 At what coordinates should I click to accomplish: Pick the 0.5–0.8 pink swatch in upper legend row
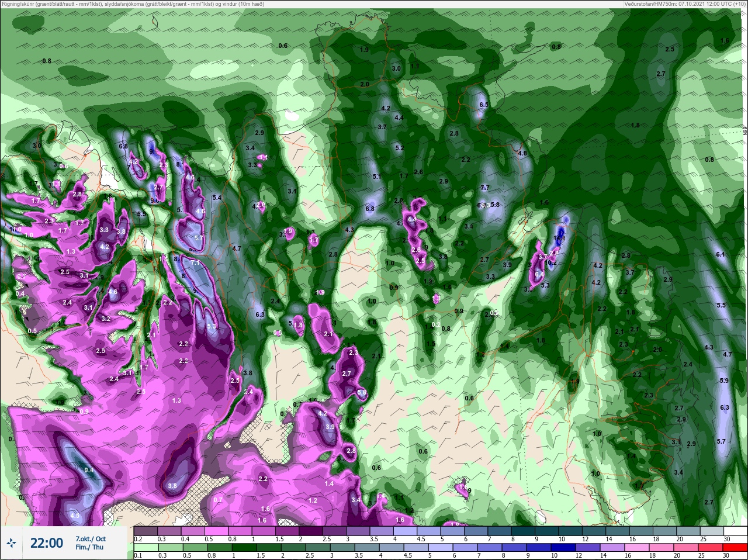point(216,531)
